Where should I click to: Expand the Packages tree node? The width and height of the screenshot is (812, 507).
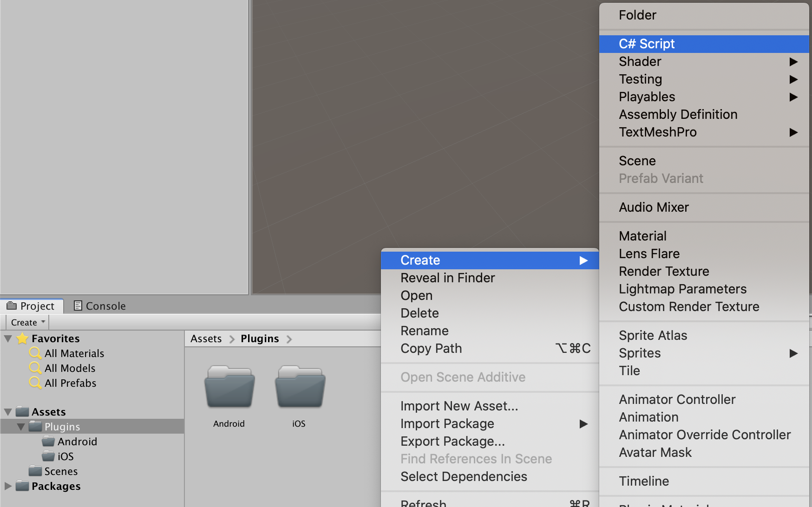click(x=8, y=486)
